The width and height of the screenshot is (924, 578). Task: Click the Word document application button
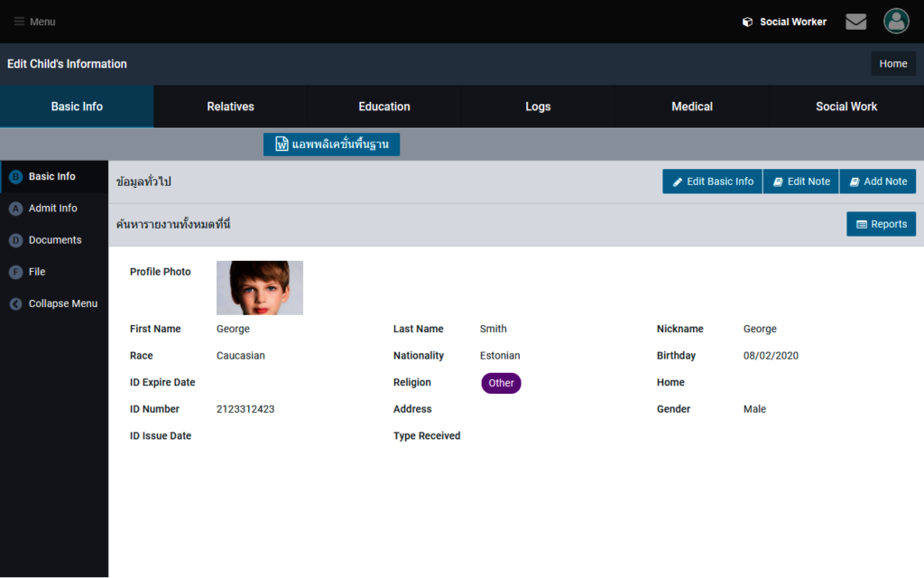tap(331, 144)
